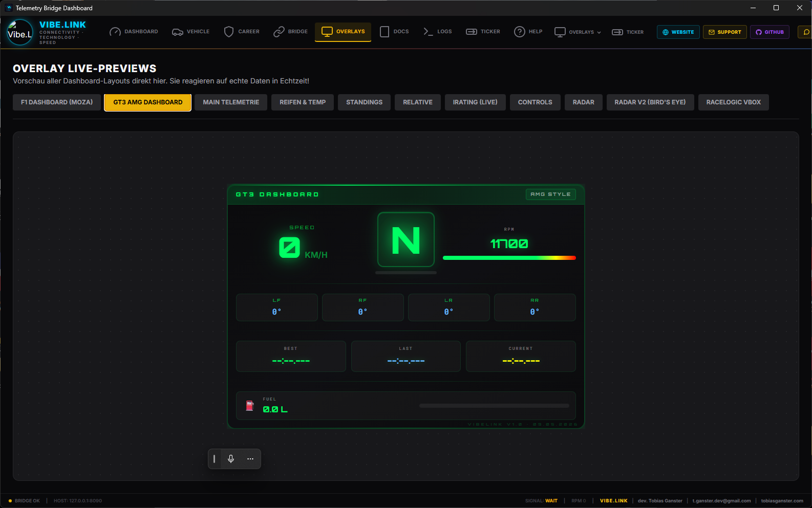Open the GitHub button
This screenshot has height=508, width=812.
pos(770,32)
